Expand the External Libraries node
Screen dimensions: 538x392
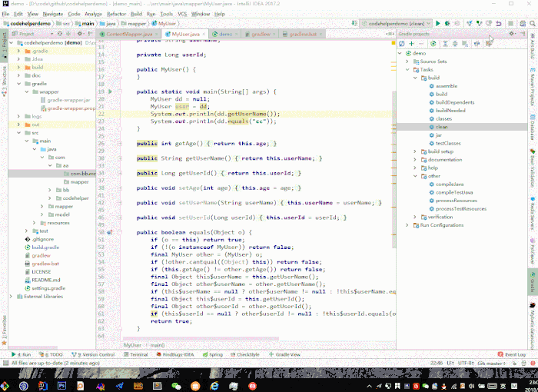click(x=11, y=296)
